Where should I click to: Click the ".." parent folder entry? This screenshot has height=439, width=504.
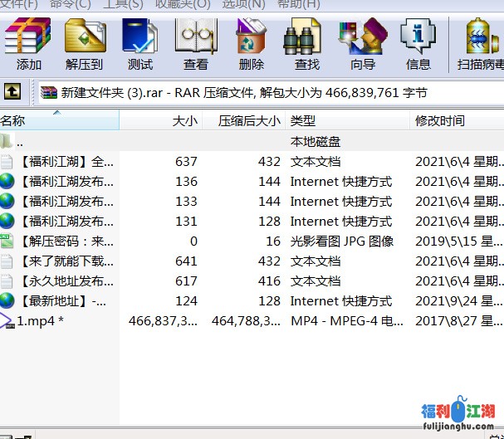pyautogui.click(x=20, y=142)
